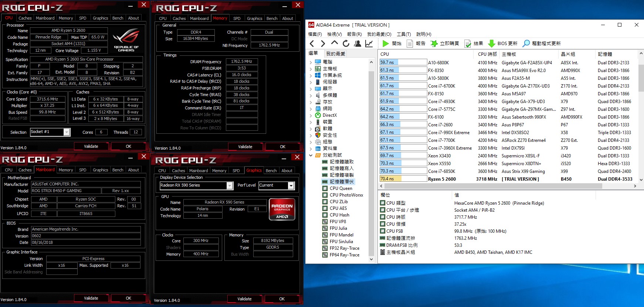The image size is (644, 307).
Task: Click AIDA64 tree vertical scrollbar
Action: tap(371, 161)
